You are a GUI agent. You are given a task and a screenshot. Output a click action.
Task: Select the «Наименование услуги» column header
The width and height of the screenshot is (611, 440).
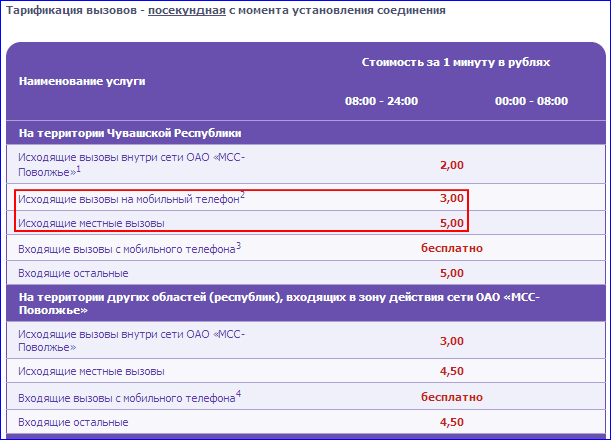tap(82, 81)
